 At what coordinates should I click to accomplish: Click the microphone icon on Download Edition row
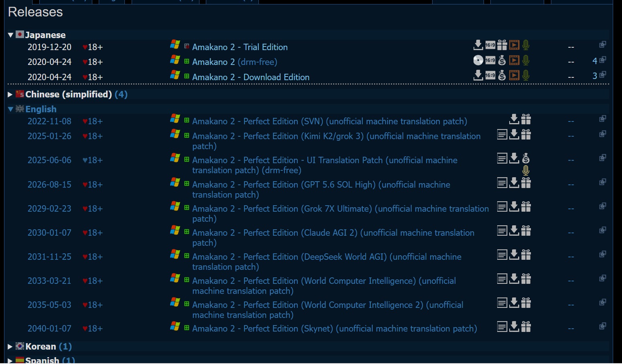tap(526, 75)
